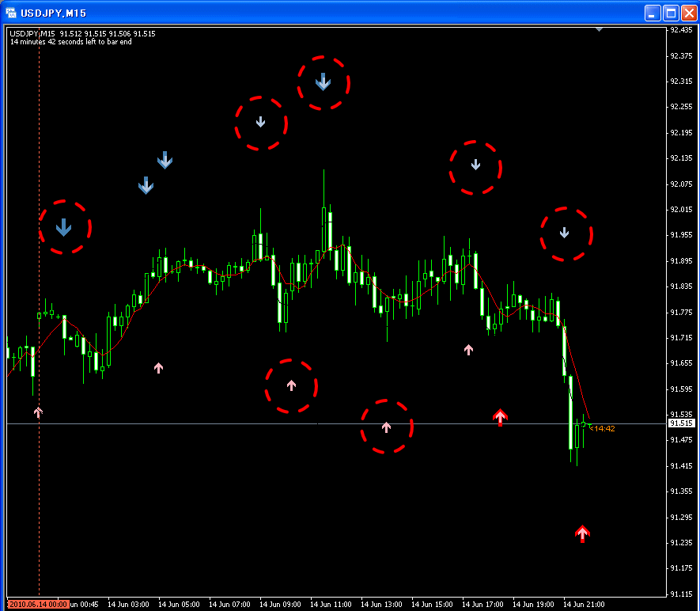The height and width of the screenshot is (611, 700).
Task: Click the horizontal bid price line
Action: point(336,423)
